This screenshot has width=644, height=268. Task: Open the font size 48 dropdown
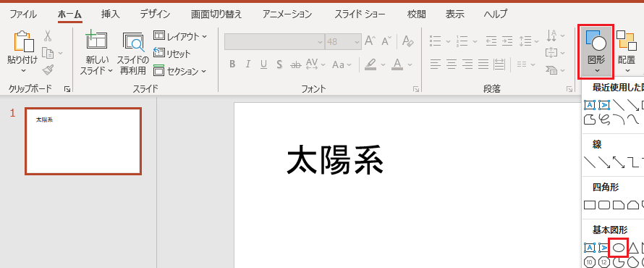coord(357,41)
